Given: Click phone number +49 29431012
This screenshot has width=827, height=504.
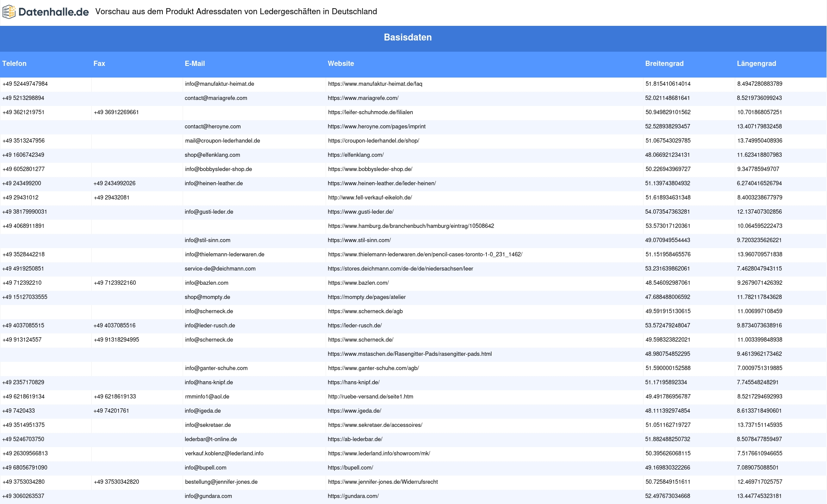Looking at the screenshot, I should pyautogui.click(x=20, y=198).
